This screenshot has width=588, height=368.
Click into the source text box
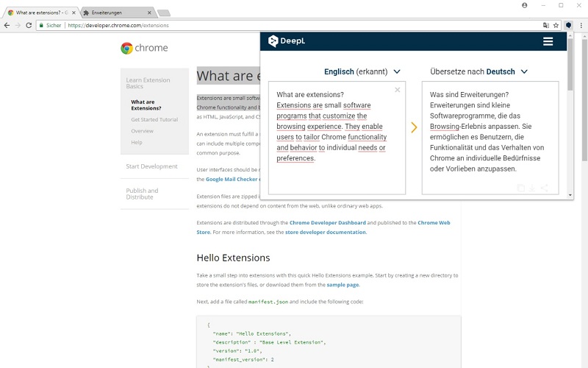point(337,138)
